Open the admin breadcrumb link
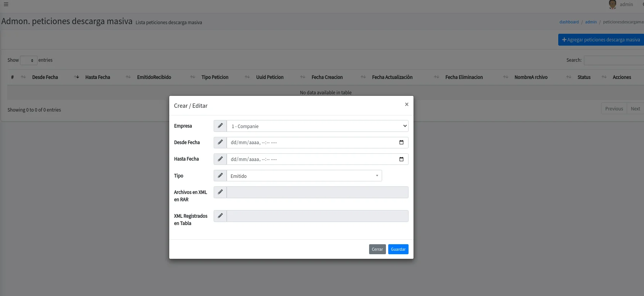Image resolution: width=644 pixels, height=296 pixels. [591, 22]
